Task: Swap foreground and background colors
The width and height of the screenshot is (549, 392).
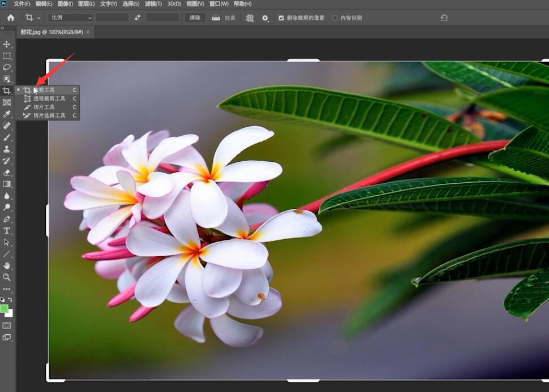Action: [10, 300]
